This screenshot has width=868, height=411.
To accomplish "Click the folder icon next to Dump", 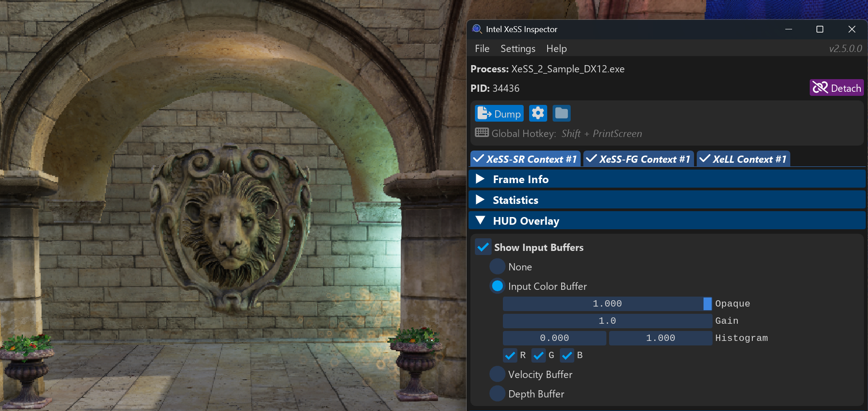I will coord(561,113).
